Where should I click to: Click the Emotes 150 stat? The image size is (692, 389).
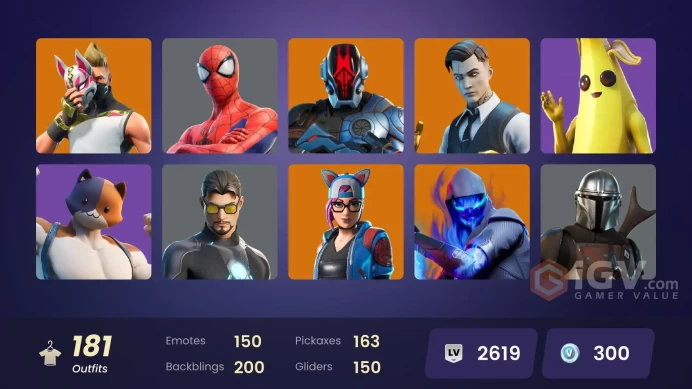point(214,341)
